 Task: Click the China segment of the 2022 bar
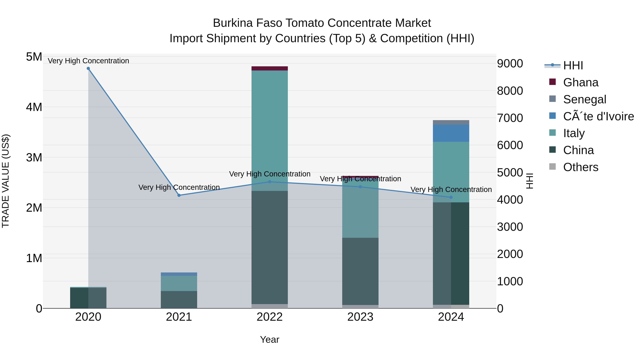coord(270,248)
